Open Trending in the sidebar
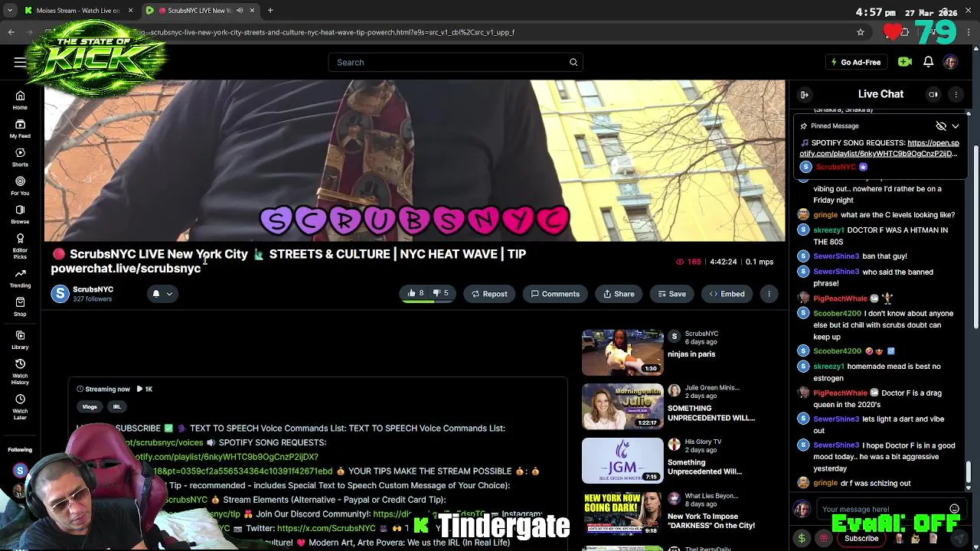The height and width of the screenshot is (551, 980). click(20, 279)
